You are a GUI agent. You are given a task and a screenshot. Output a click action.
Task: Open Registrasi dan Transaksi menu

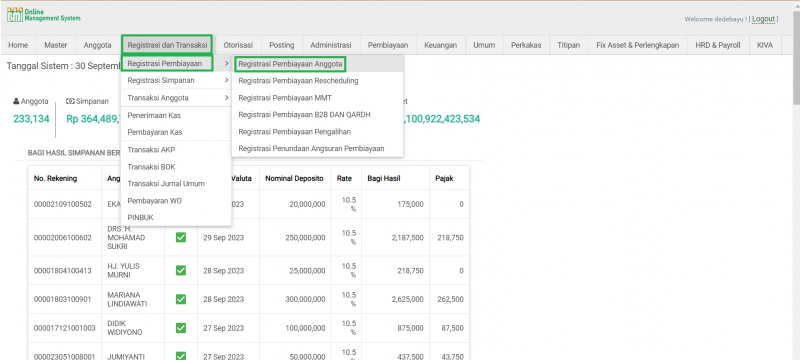tap(167, 45)
